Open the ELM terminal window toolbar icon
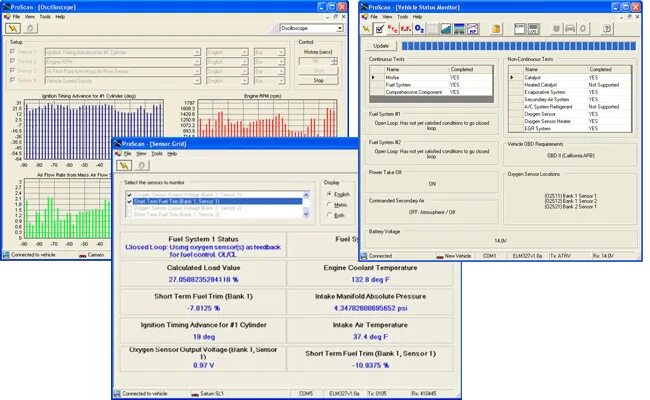This screenshot has width=650, height=400. click(x=520, y=29)
